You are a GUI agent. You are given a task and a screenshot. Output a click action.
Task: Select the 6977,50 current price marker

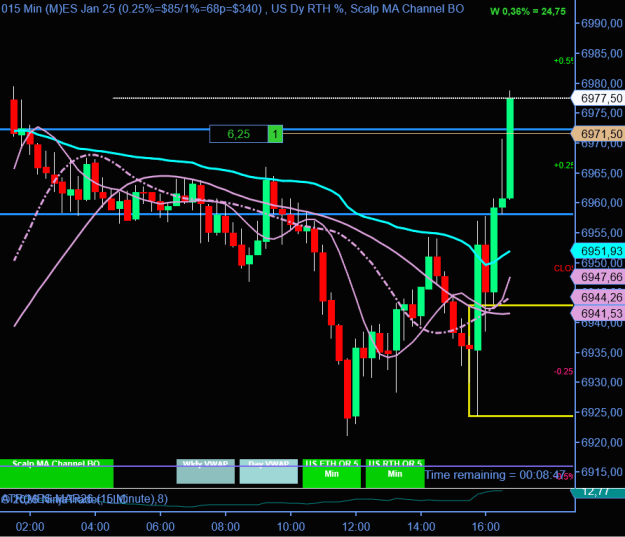(598, 98)
